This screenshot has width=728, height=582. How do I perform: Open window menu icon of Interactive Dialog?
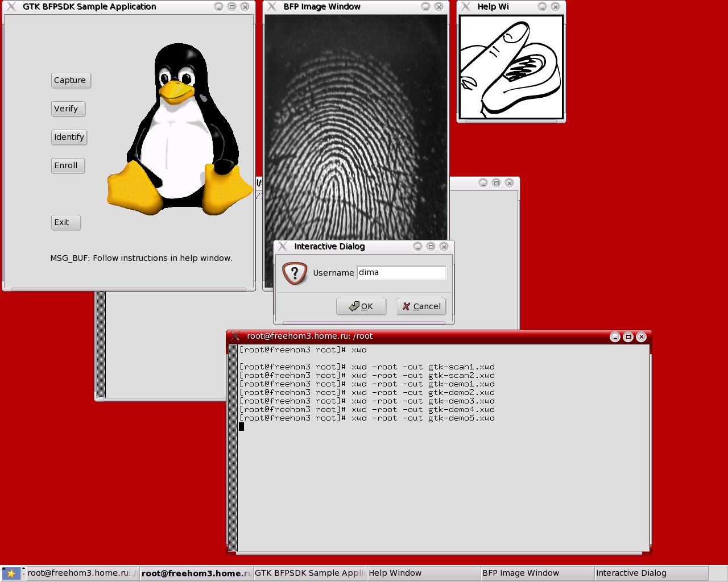[283, 247]
